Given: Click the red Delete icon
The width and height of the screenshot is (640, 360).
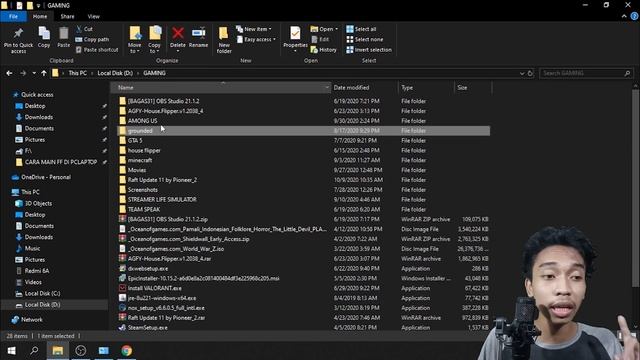Looking at the screenshot, I should point(178,33).
